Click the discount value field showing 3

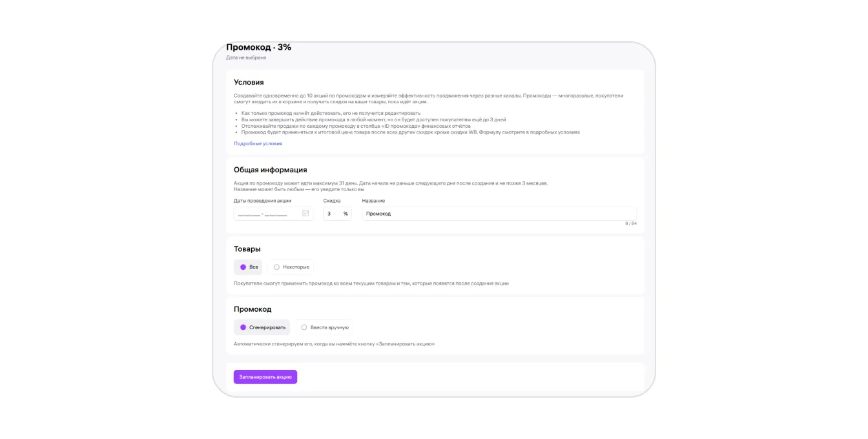coord(331,214)
